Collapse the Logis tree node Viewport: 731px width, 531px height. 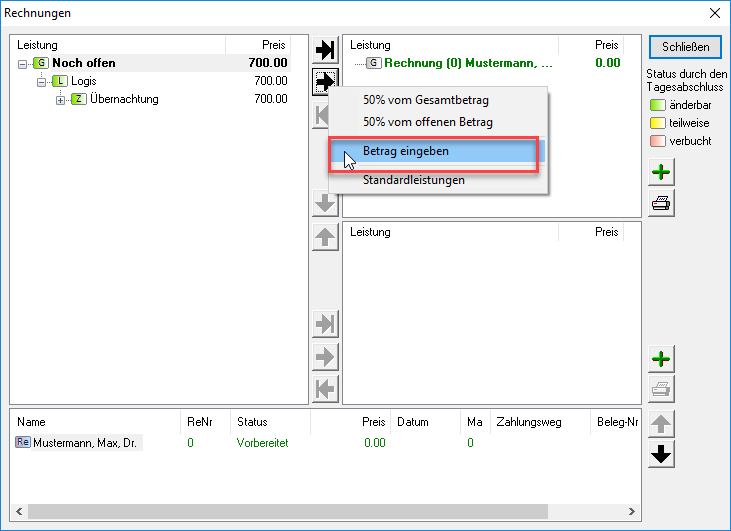41,83
